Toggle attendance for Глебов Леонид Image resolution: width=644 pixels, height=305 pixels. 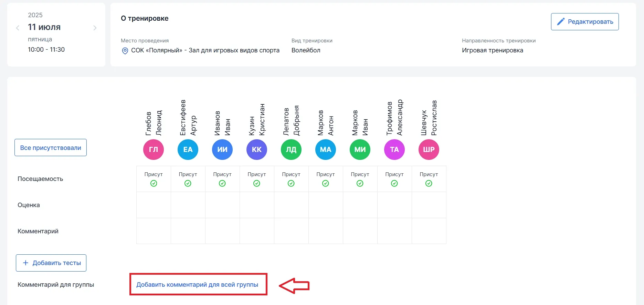point(154,179)
